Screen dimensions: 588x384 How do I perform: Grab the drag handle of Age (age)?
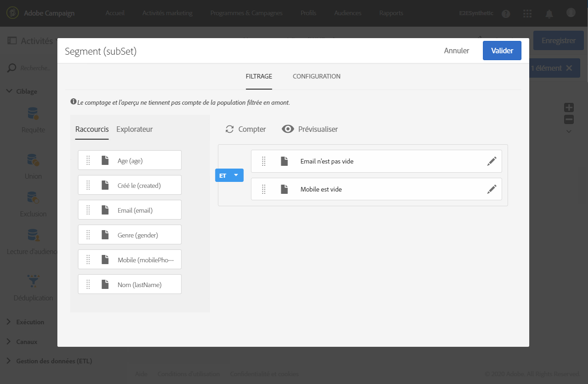click(88, 160)
